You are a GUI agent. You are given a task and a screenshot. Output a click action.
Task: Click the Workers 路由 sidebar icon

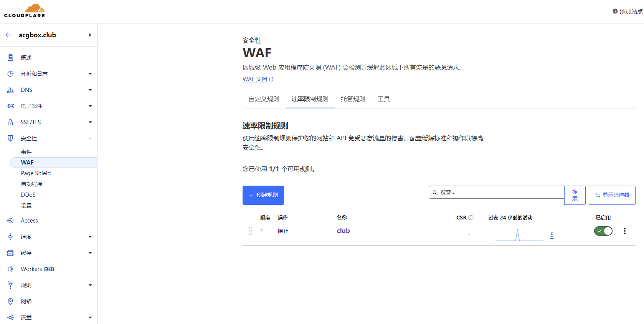(10, 269)
